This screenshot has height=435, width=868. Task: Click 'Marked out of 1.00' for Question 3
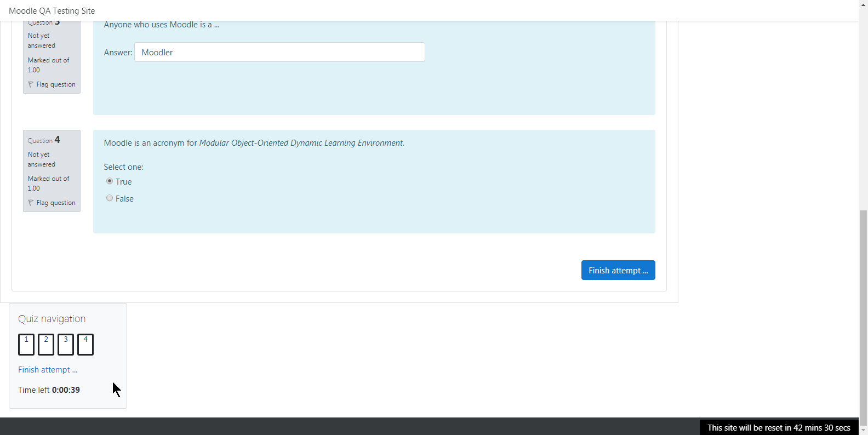tap(48, 65)
